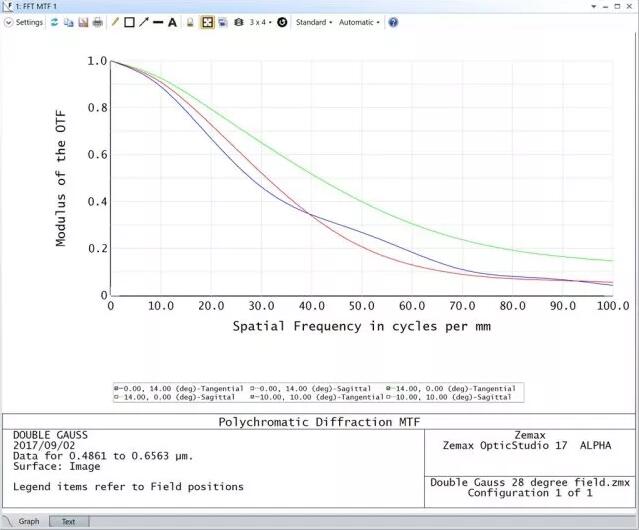Select the pencil annotation tool
The width and height of the screenshot is (639, 530).
tap(115, 22)
